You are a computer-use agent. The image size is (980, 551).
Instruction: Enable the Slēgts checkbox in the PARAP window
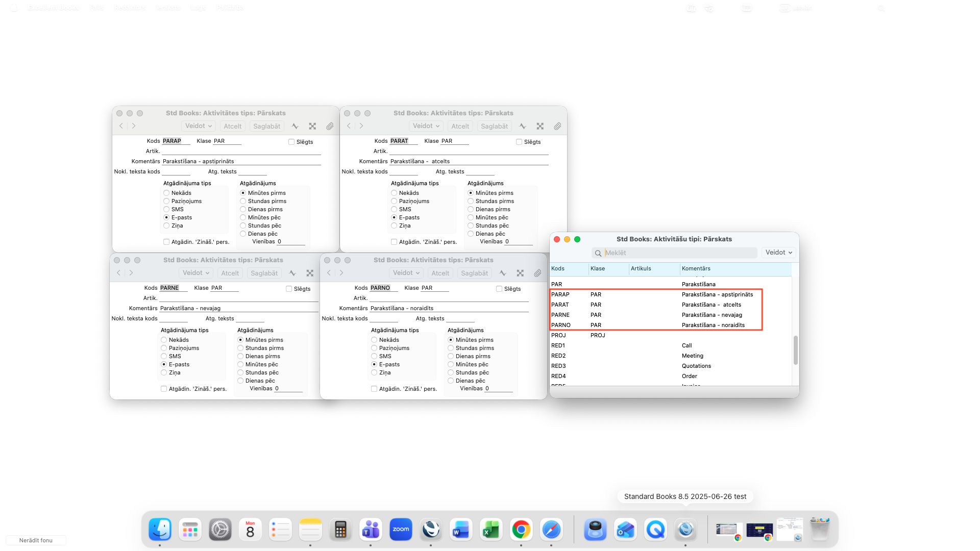click(x=291, y=142)
